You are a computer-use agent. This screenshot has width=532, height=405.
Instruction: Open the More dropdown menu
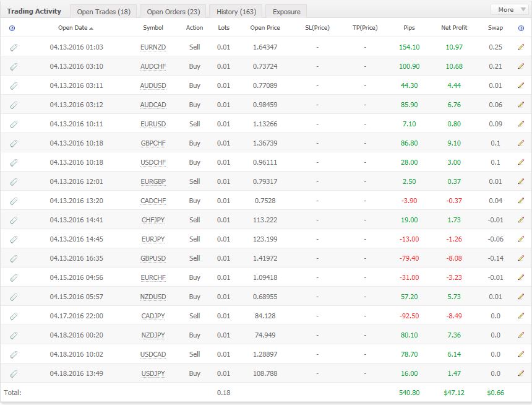[511, 9]
